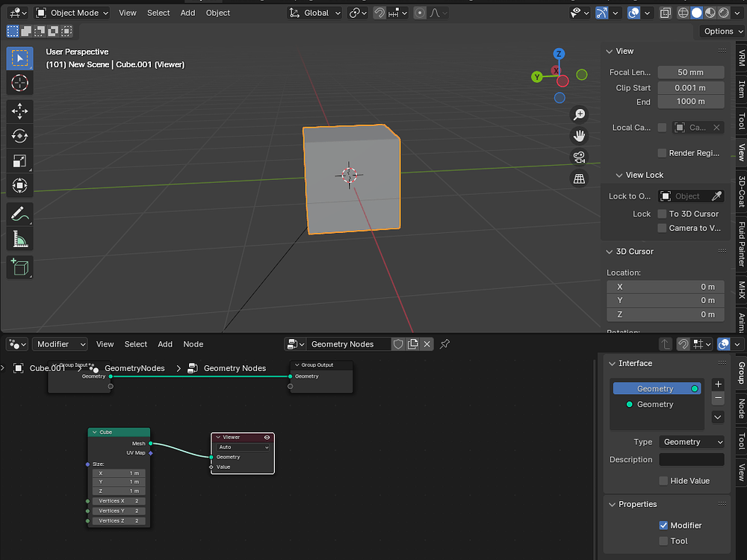
Task: Toggle fake user shield for Geometry Nodes
Action: (x=398, y=343)
